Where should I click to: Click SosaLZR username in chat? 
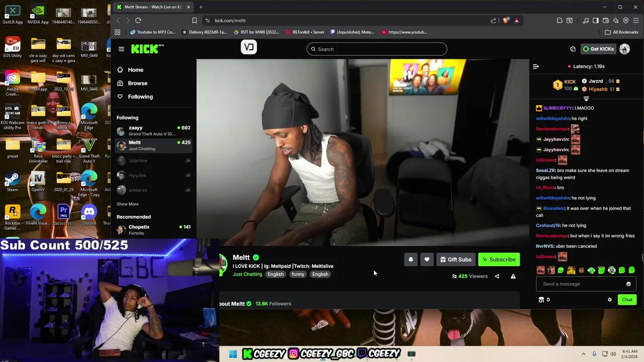[x=545, y=170]
